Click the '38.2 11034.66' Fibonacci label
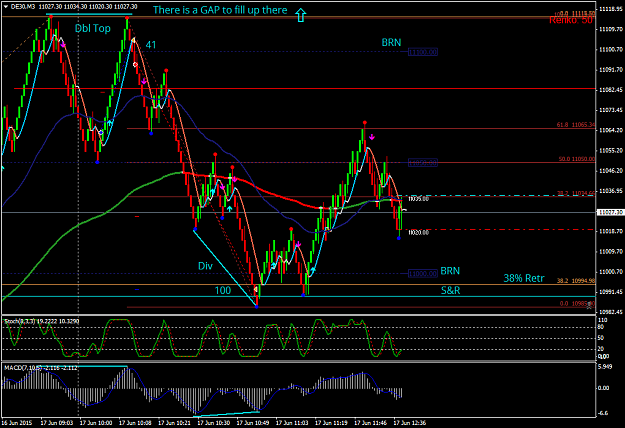Screen dimensions: 625x428 (576, 193)
